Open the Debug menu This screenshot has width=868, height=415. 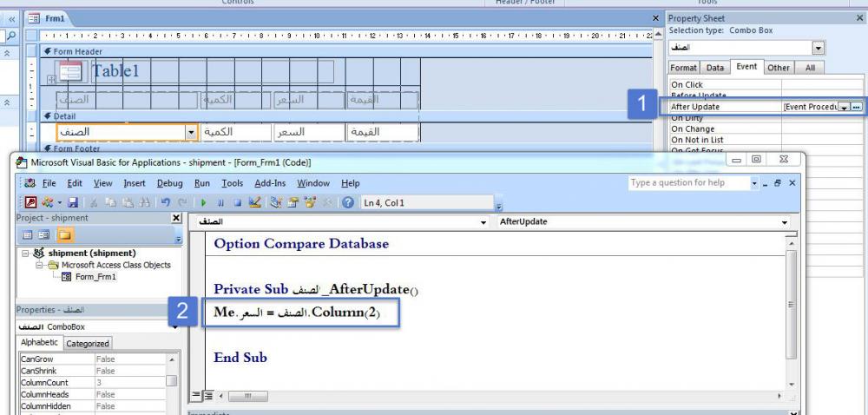(x=170, y=183)
